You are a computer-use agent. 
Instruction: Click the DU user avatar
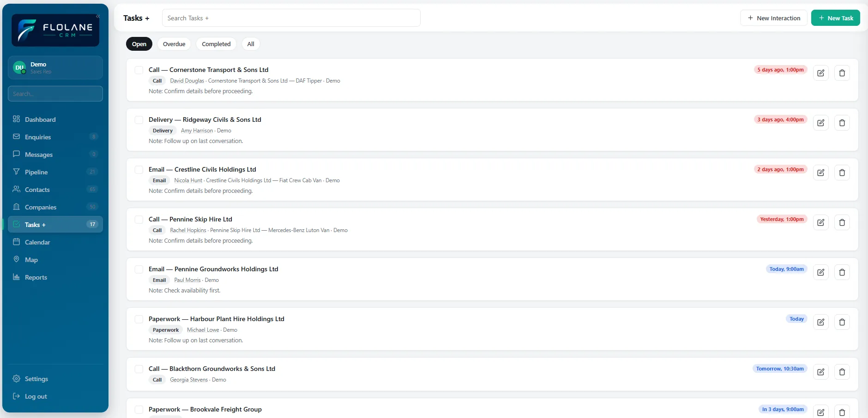19,68
